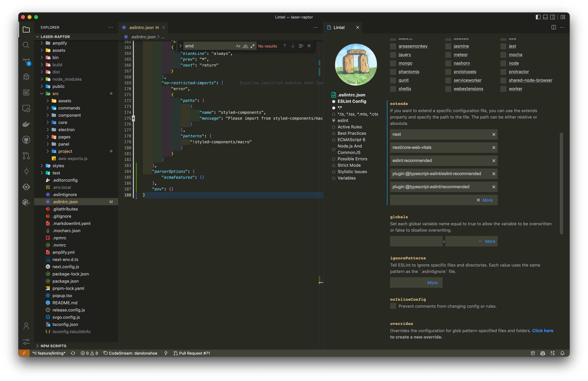This screenshot has height=381, width=588.
Task: Click the Lintel panel vertical scrollbar
Action: 561,183
